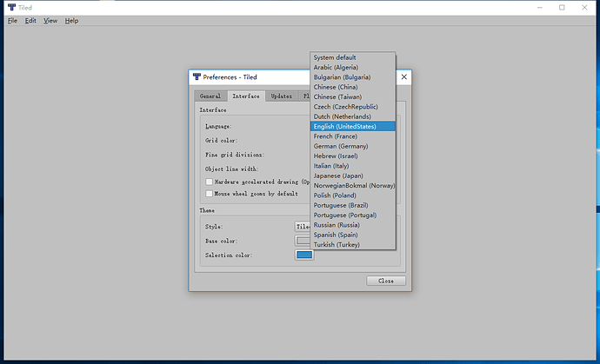Pick Czech (CzechRepublic) language
Viewport: 600px width, 364px height.
point(352,107)
